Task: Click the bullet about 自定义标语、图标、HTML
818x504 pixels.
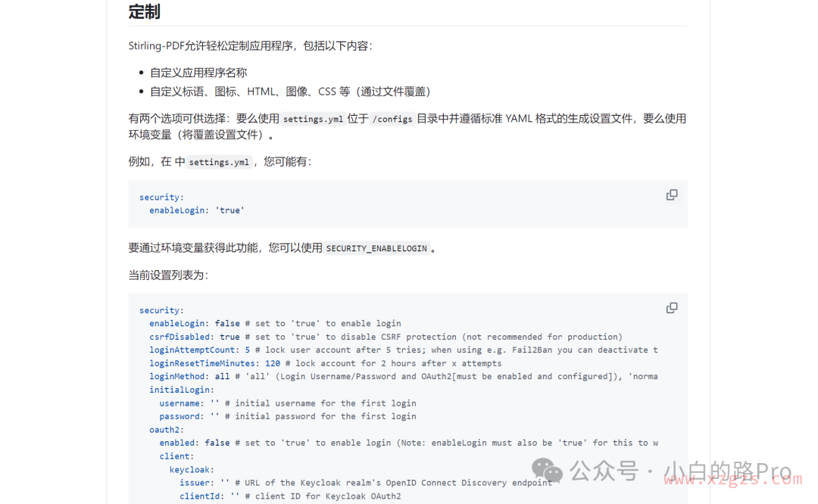Action: pos(290,92)
